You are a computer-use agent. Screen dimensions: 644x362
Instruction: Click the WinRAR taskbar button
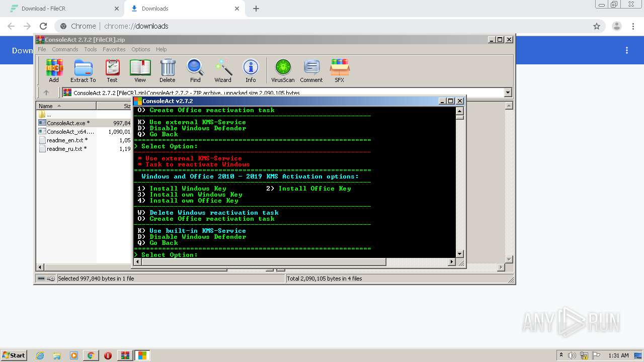coord(125,355)
